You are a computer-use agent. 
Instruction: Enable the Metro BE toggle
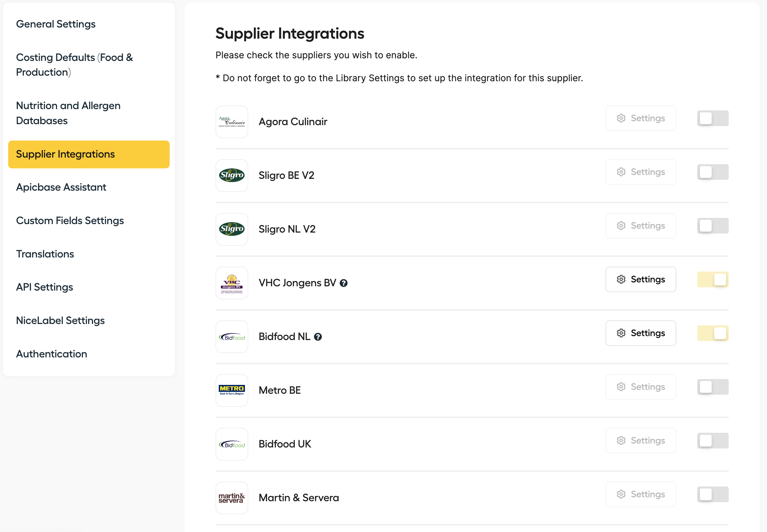(x=713, y=387)
